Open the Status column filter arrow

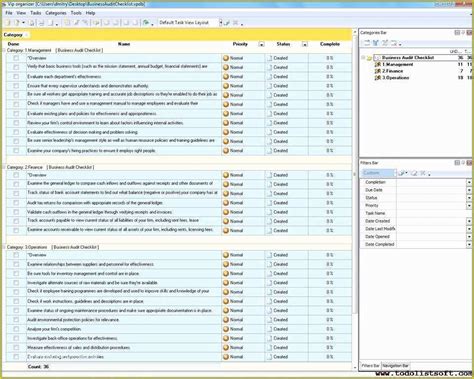(304, 44)
